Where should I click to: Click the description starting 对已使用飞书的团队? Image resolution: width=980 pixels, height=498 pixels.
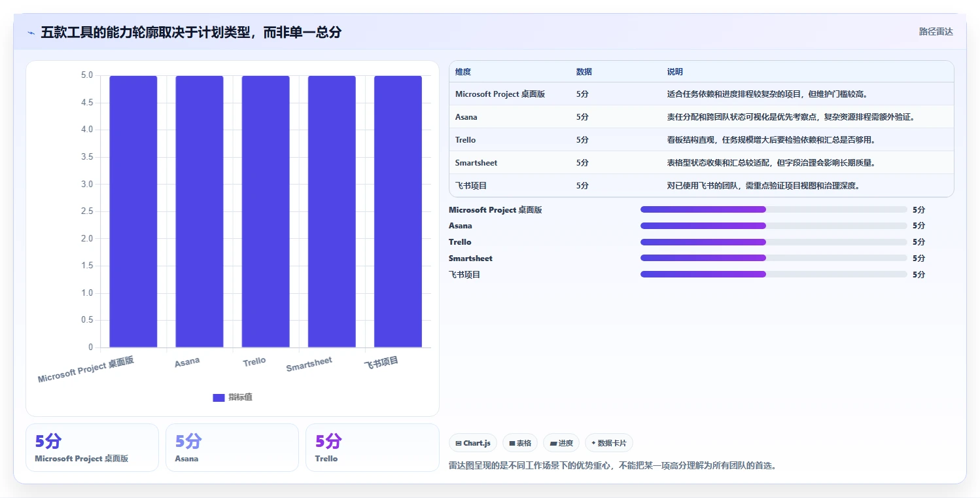pyautogui.click(x=763, y=186)
